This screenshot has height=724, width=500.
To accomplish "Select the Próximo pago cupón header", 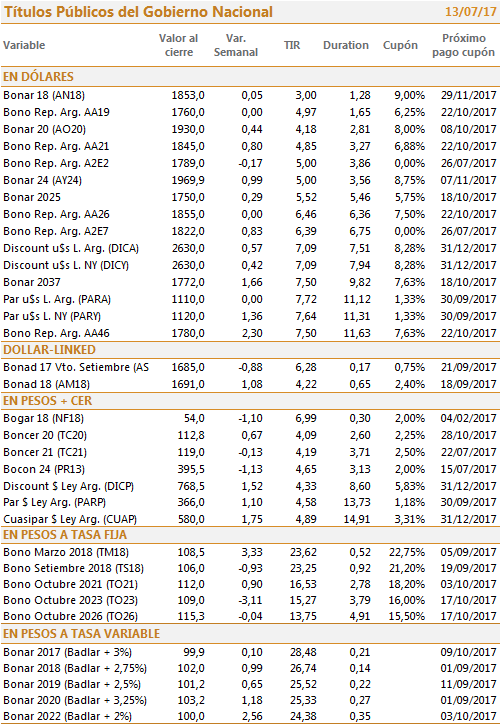I will click(464, 45).
